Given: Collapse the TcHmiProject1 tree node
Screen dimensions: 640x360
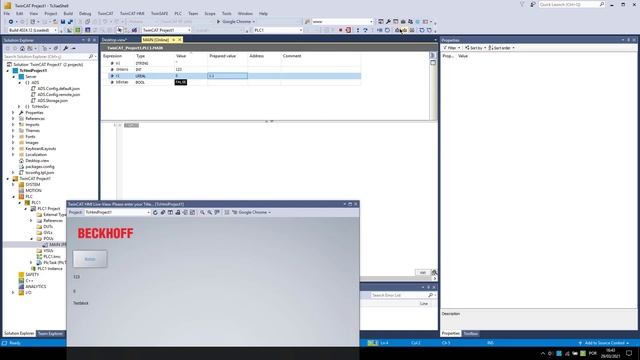Looking at the screenshot, I should 8,71.
